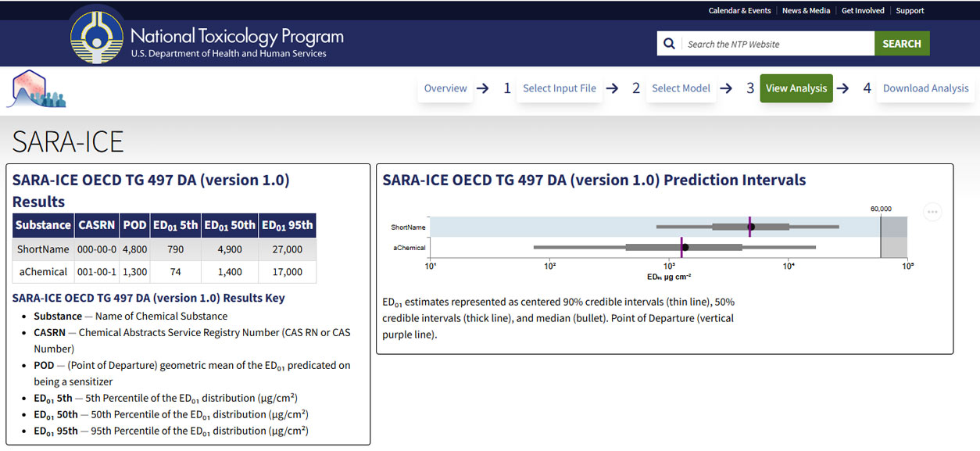Open the Calendar & Events link

tap(739, 11)
